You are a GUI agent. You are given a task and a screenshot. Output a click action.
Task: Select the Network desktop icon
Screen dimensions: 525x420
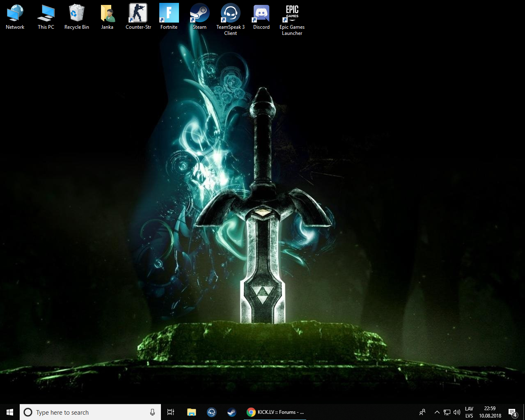[15, 17]
